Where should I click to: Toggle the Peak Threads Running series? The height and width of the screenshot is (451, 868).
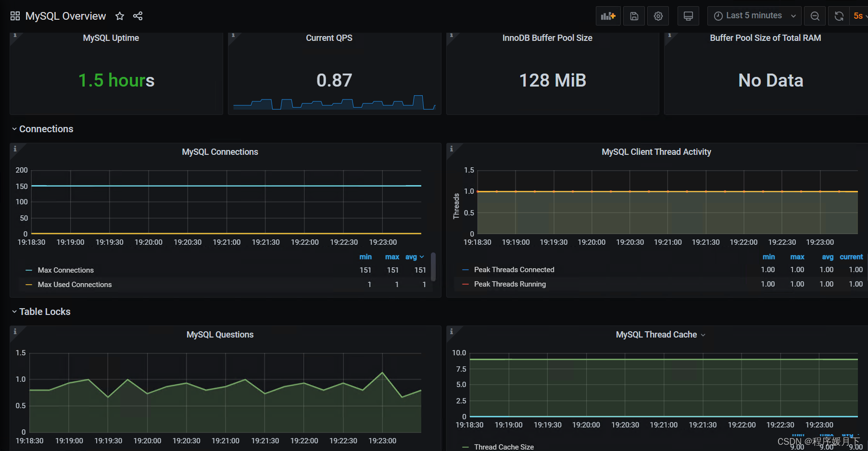(x=510, y=284)
